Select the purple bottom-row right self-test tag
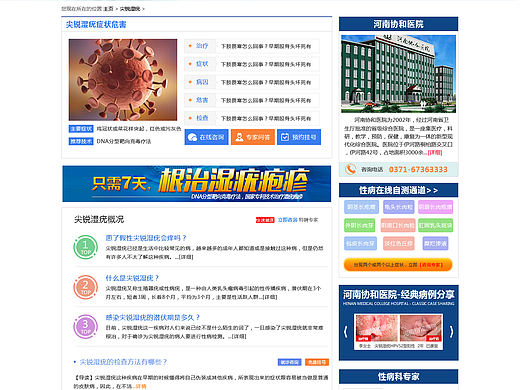The width and height of the screenshot is (520, 390). [x=435, y=243]
